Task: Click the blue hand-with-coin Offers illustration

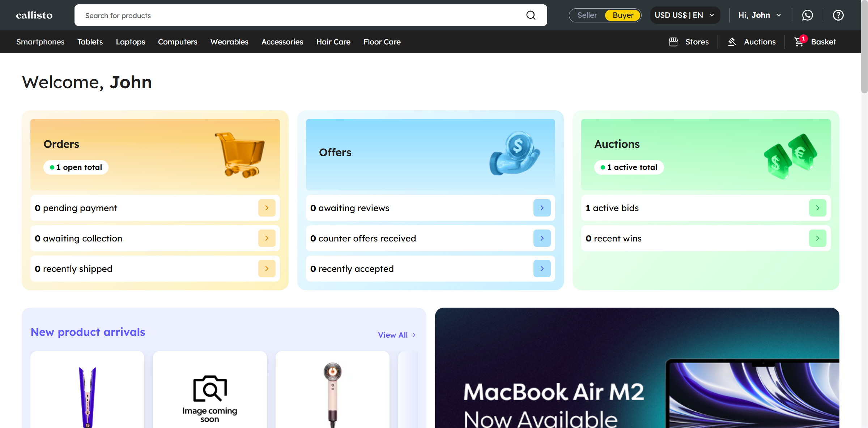Action: tap(515, 153)
